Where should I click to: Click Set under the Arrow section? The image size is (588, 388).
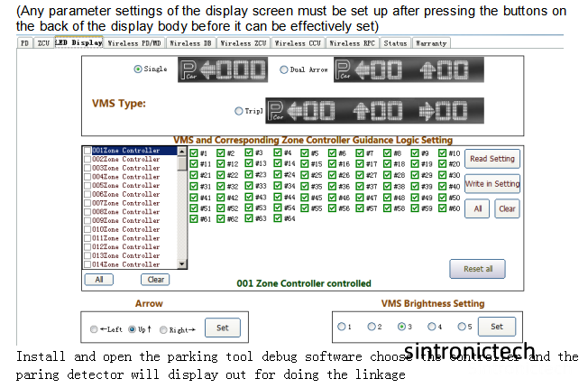(x=222, y=328)
